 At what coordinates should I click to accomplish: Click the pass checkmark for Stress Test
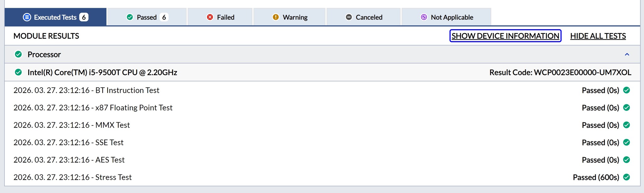[626, 177]
